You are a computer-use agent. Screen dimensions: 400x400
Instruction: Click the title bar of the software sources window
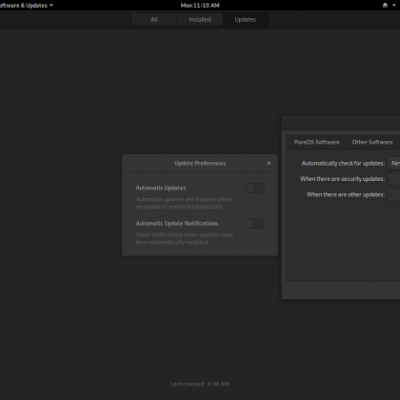tap(341, 123)
